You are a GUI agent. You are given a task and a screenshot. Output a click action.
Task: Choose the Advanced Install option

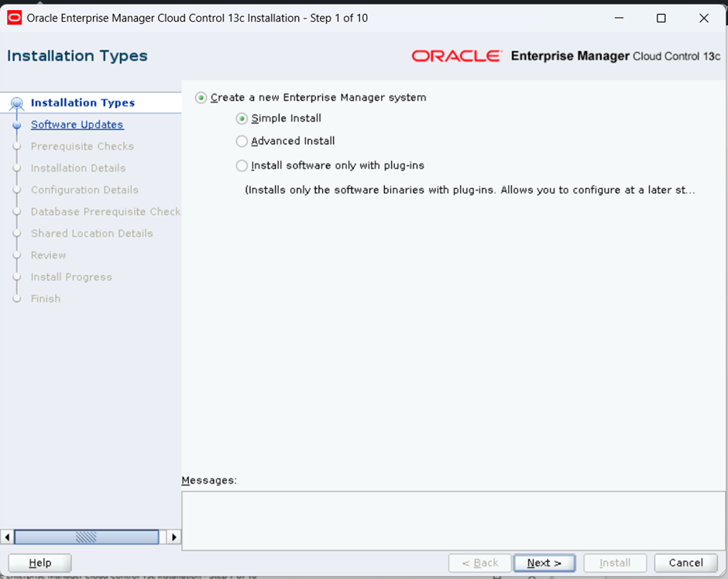[x=242, y=142]
